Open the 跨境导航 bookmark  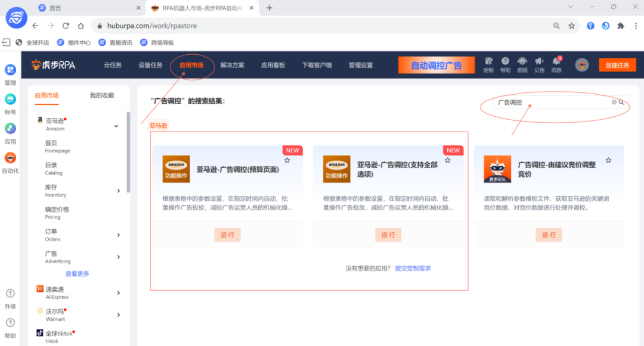point(157,43)
